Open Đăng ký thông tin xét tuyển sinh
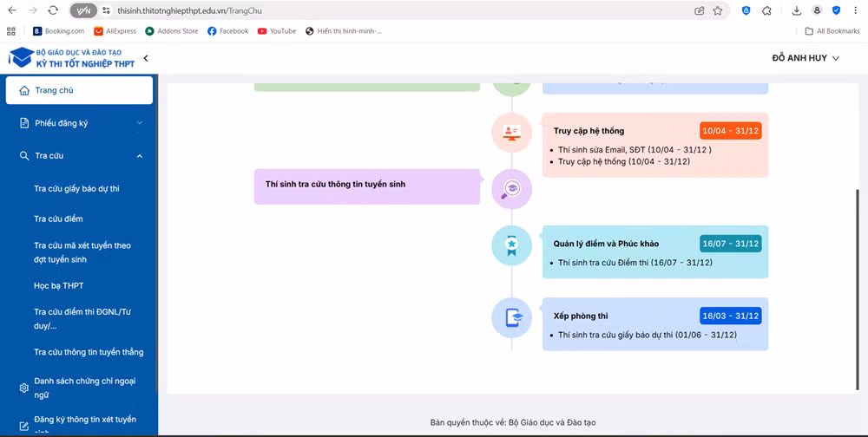 [85, 425]
